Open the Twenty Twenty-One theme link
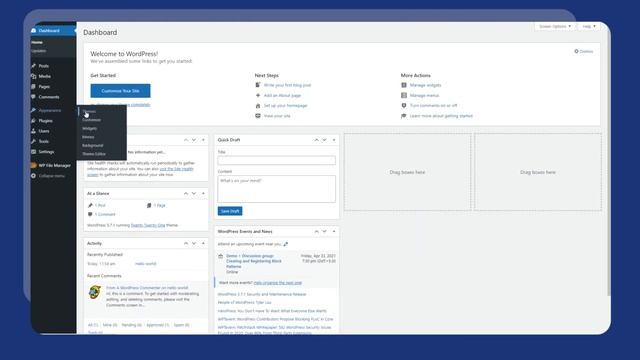The image size is (640, 360). point(148,225)
